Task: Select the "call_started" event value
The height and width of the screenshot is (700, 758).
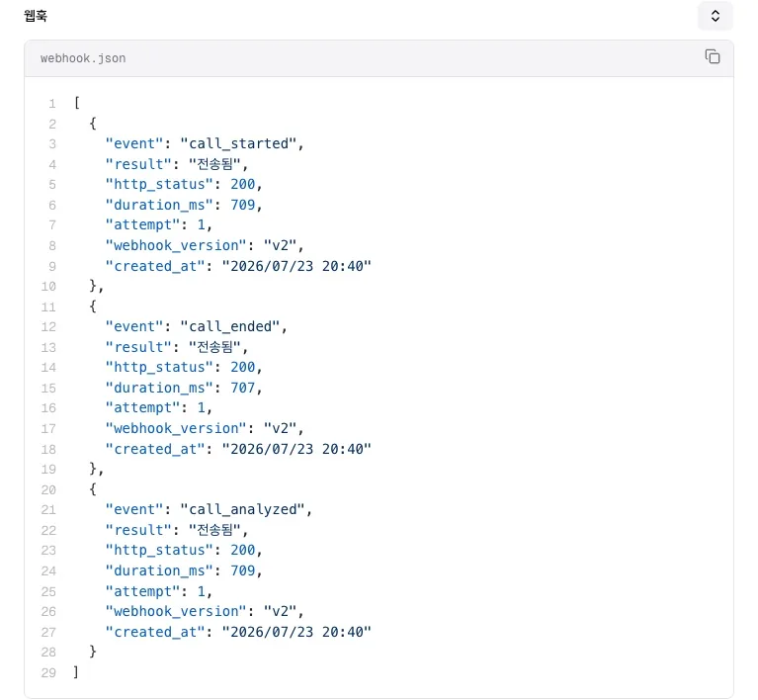Action: click(238, 143)
